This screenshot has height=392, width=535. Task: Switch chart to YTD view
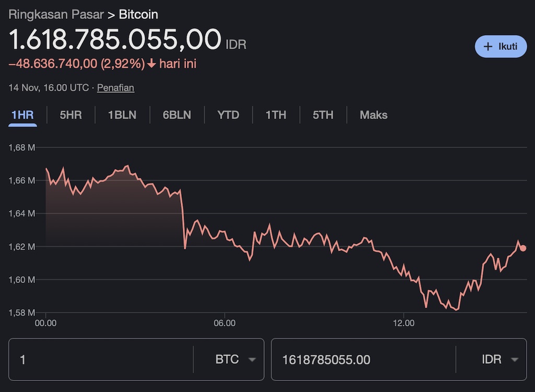(x=228, y=115)
